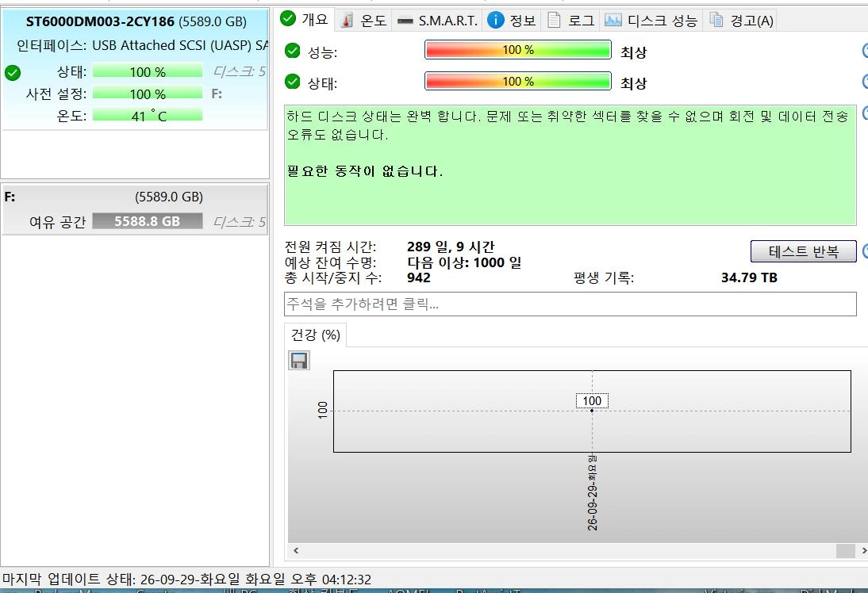The image size is (868, 593).
Task: Click the comment field 주석을 추가하려면 클릭
Action: 570,304
